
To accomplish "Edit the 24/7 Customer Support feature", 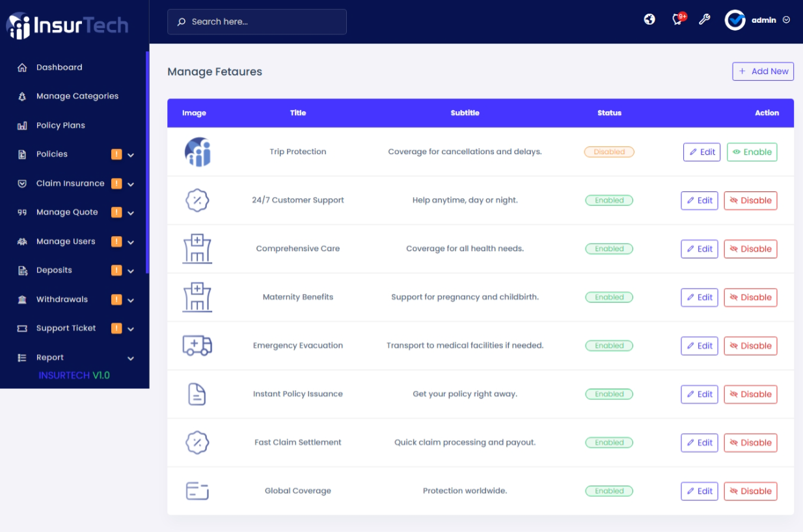I will pyautogui.click(x=700, y=200).
